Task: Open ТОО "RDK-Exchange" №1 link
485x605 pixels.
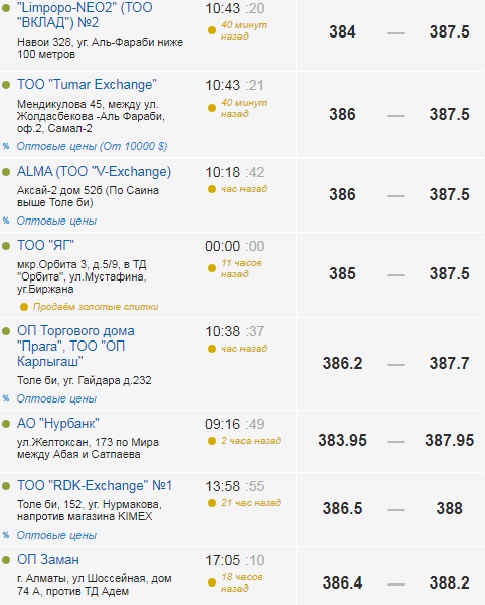Action: pyautogui.click(x=95, y=485)
